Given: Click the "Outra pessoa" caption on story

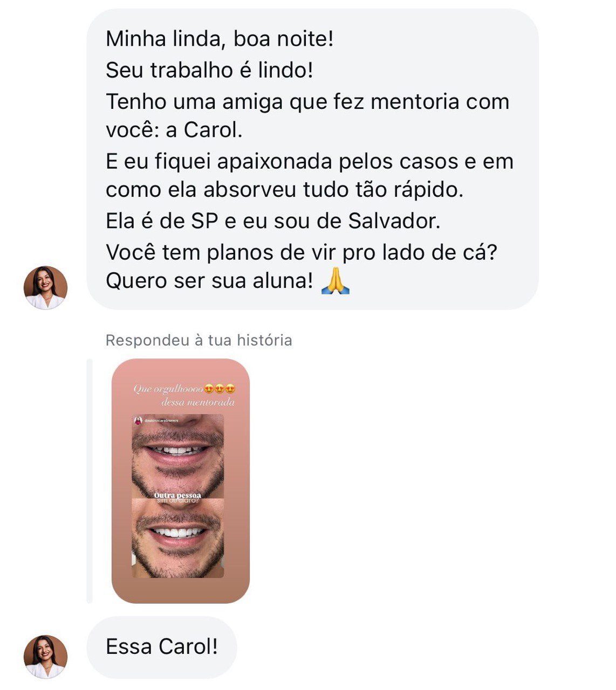Looking at the screenshot, I should pyautogui.click(x=177, y=495).
